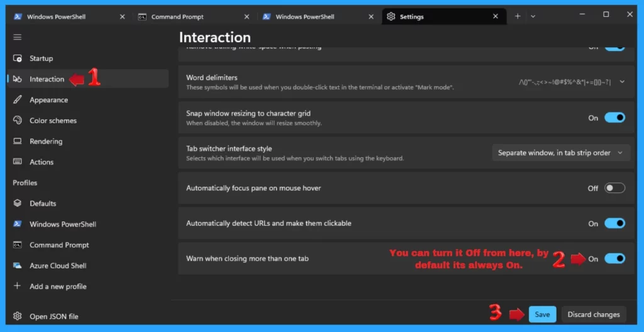Open the Azure Cloud Shell profile settings
This screenshot has width=644, height=332.
coord(88,265)
